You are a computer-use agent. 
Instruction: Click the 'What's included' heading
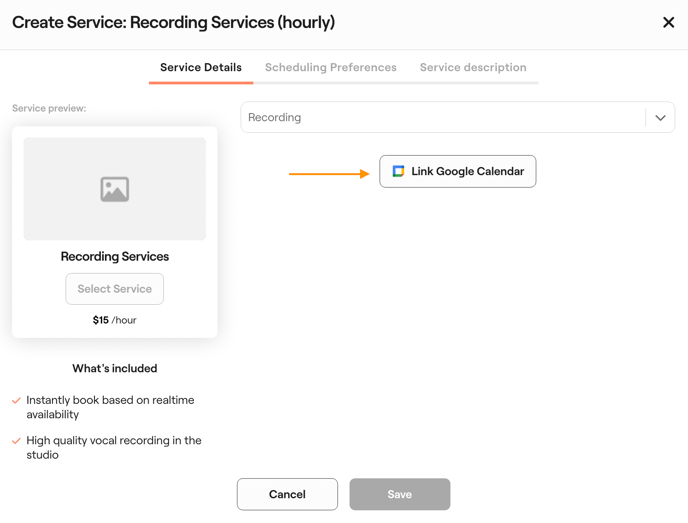[115, 369]
